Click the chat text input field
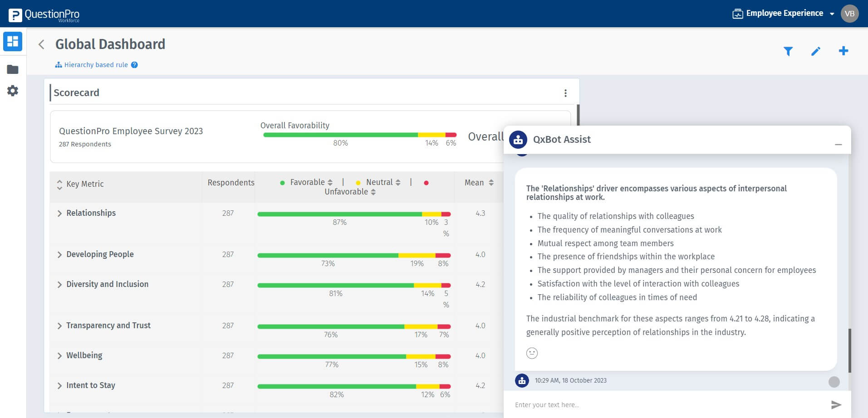This screenshot has height=418, width=868. [x=667, y=404]
